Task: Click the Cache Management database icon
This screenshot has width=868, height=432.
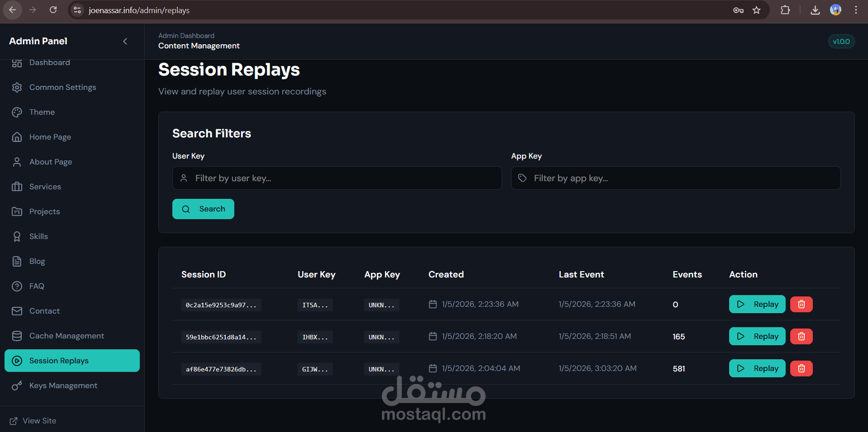Action: point(17,336)
